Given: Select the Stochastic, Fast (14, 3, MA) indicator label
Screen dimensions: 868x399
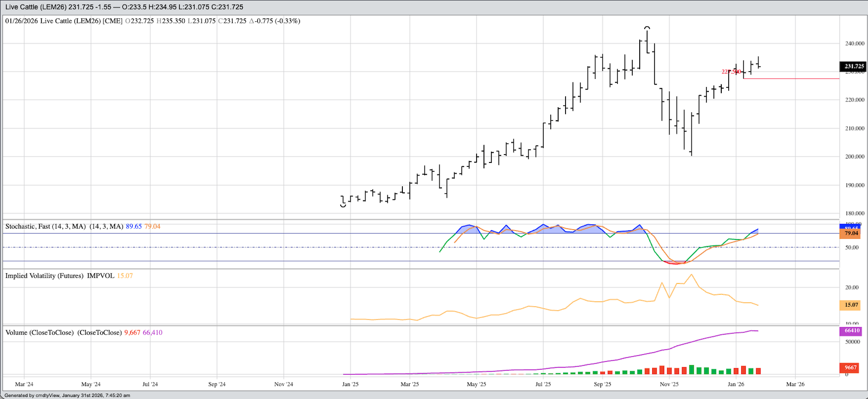Looking at the screenshot, I should click(x=45, y=227).
